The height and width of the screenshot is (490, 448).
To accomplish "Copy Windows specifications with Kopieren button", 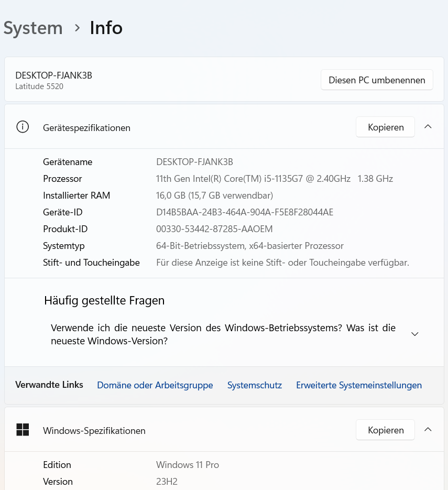I will tap(385, 430).
